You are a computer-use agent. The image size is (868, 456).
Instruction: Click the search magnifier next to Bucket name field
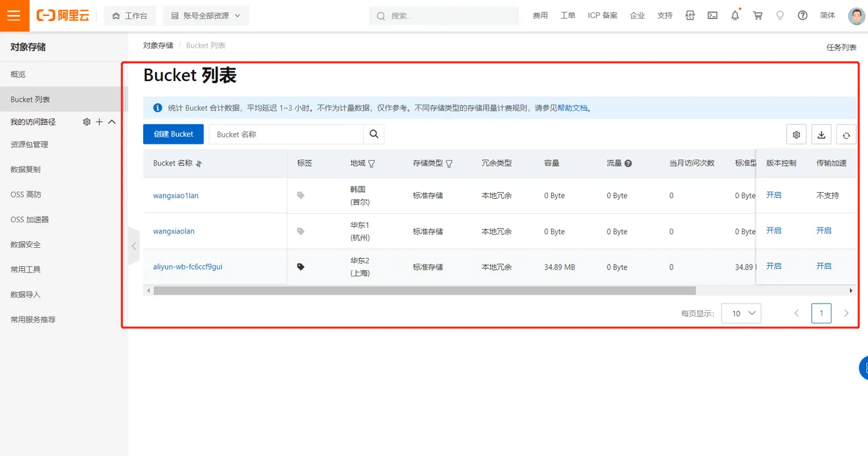[x=374, y=134]
